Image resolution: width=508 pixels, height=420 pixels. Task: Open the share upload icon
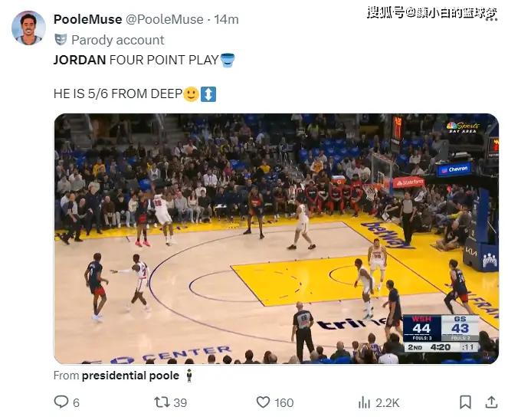(x=491, y=402)
